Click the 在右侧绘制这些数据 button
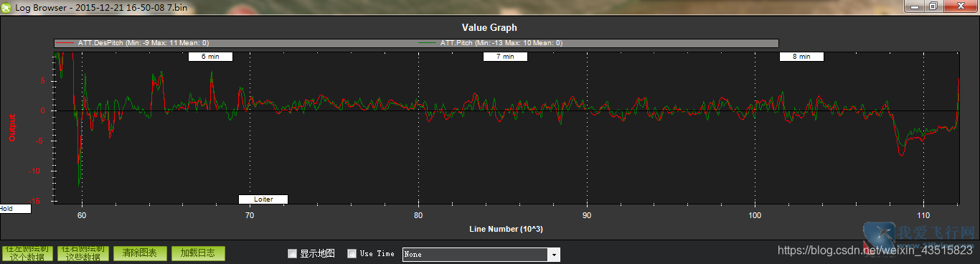The image size is (980, 264). pyautogui.click(x=83, y=253)
